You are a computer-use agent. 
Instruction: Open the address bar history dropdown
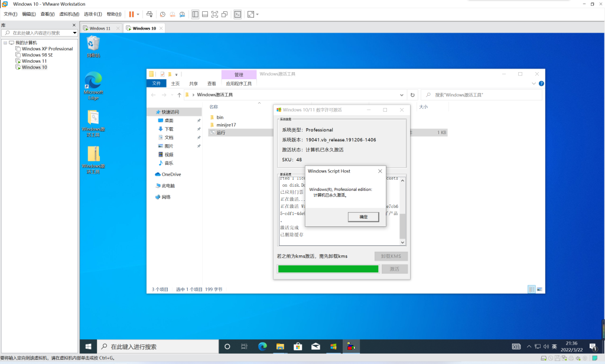(x=402, y=95)
